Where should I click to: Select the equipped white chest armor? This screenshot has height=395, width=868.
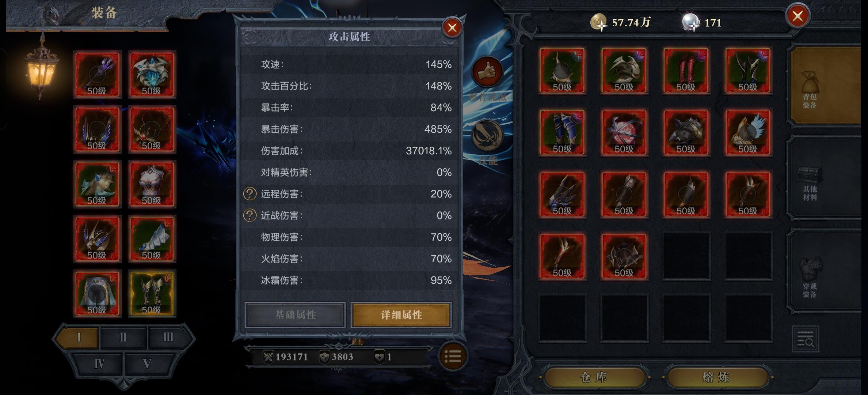pyautogui.click(x=152, y=184)
